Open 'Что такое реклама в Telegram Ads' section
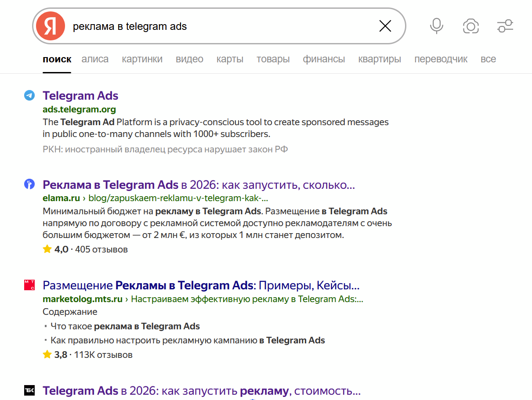 (125, 326)
